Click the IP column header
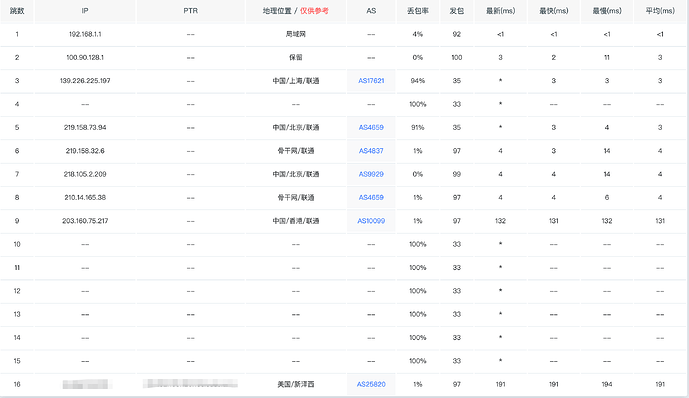Viewport: 689px width, 398px height. (85, 11)
